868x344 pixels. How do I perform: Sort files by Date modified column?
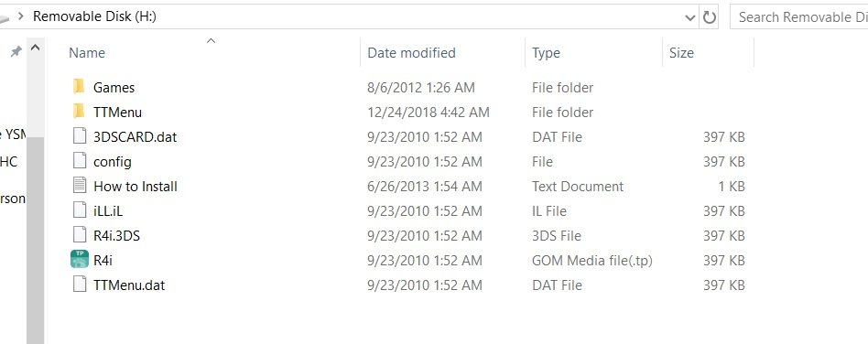411,53
